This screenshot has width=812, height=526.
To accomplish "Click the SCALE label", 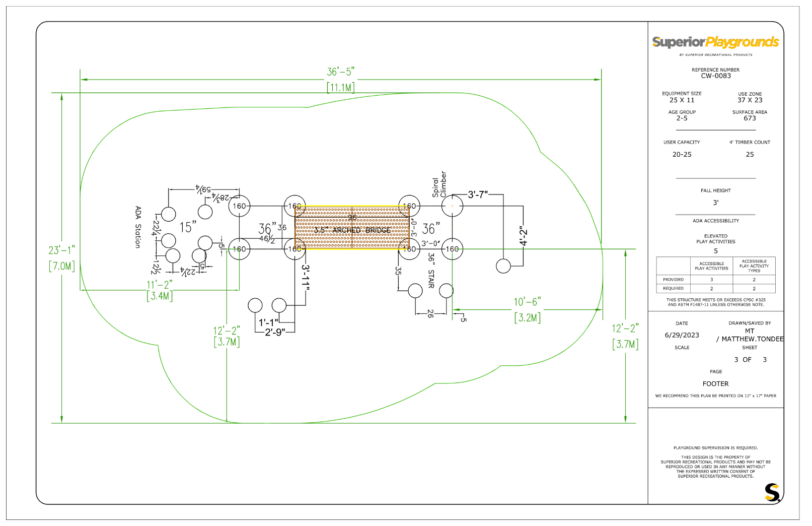I will tap(682, 348).
